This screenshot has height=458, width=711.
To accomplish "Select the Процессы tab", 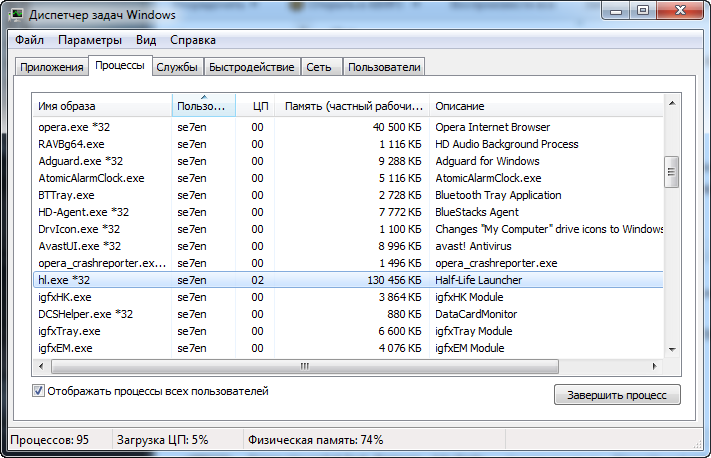I will (120, 65).
